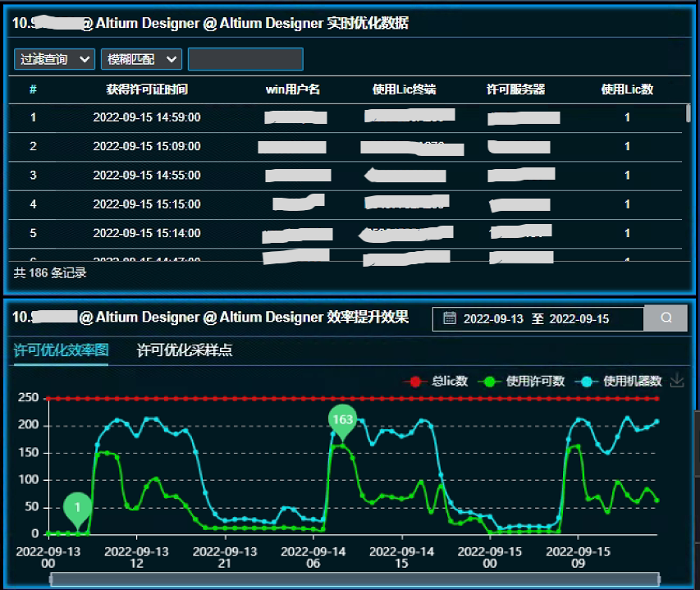Select row with time 2022-09-15 14:55:00
700x590 pixels.
tap(345, 176)
